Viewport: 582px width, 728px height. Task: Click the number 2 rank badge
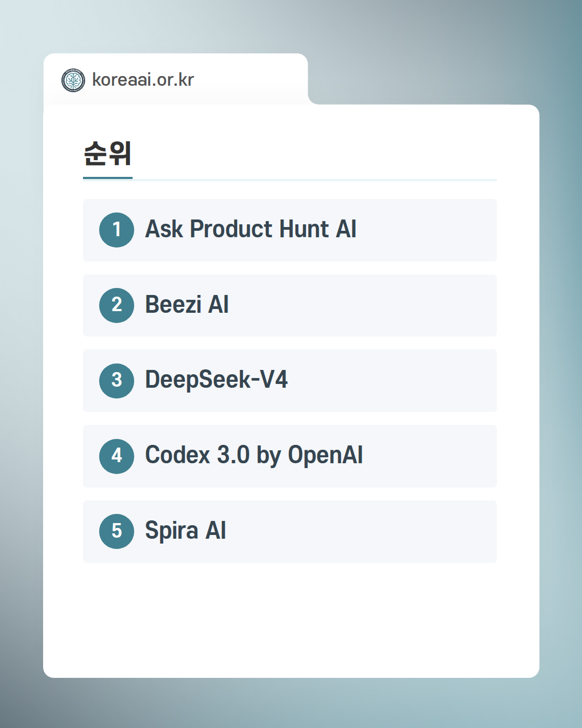pos(116,305)
